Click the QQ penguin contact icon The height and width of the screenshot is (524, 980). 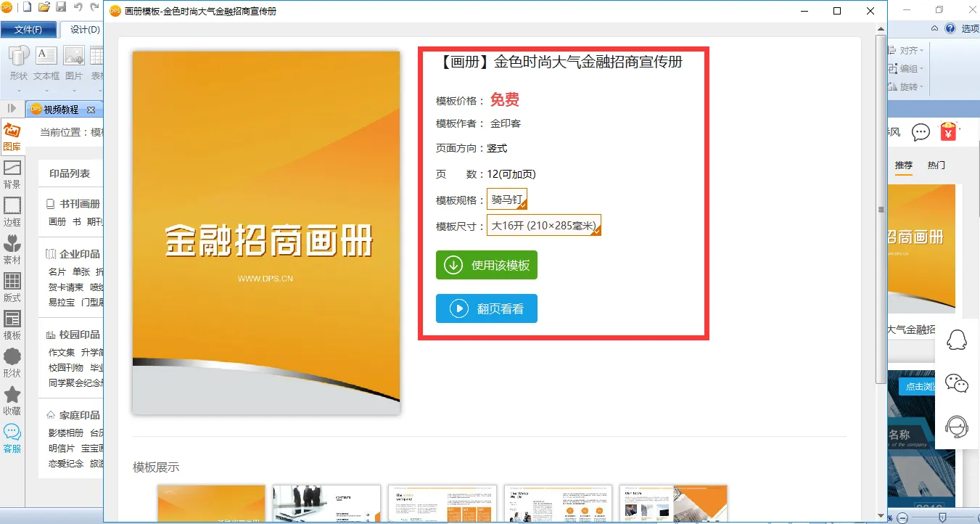coord(958,339)
